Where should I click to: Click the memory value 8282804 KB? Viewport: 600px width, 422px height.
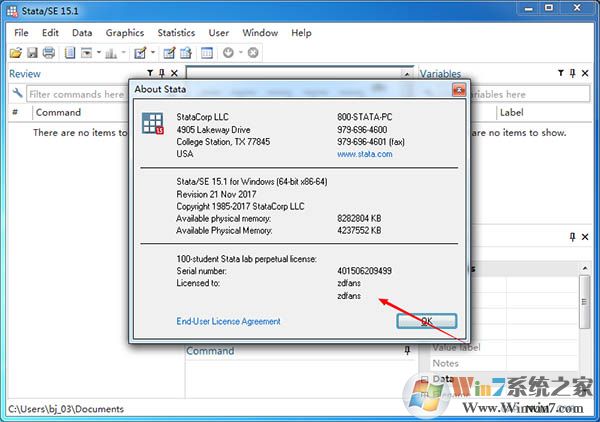tap(359, 218)
